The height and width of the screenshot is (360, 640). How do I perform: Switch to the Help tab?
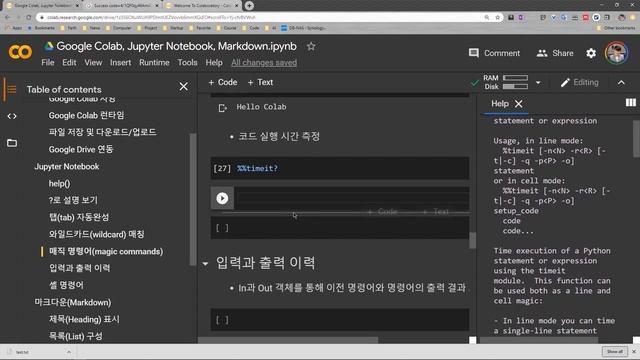pyautogui.click(x=500, y=104)
